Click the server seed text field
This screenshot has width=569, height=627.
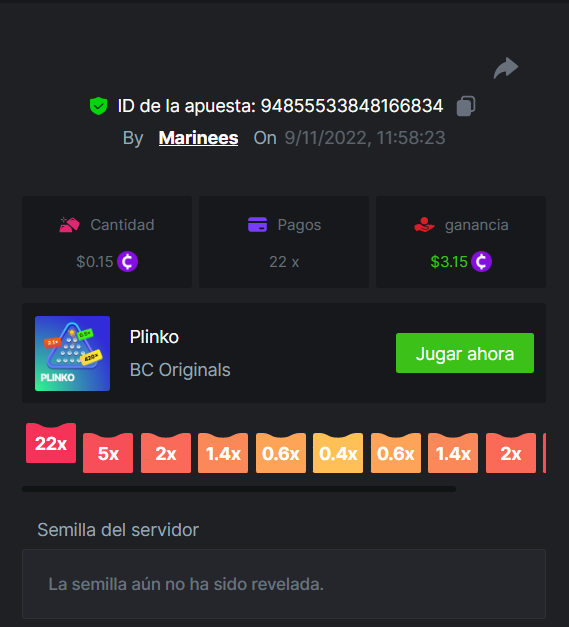click(284, 584)
